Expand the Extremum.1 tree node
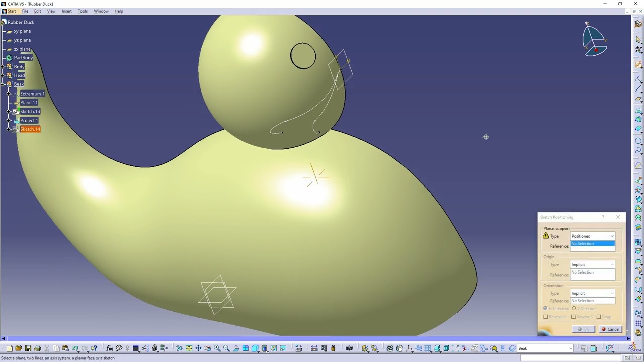This screenshot has height=362, width=644. (x=9, y=94)
